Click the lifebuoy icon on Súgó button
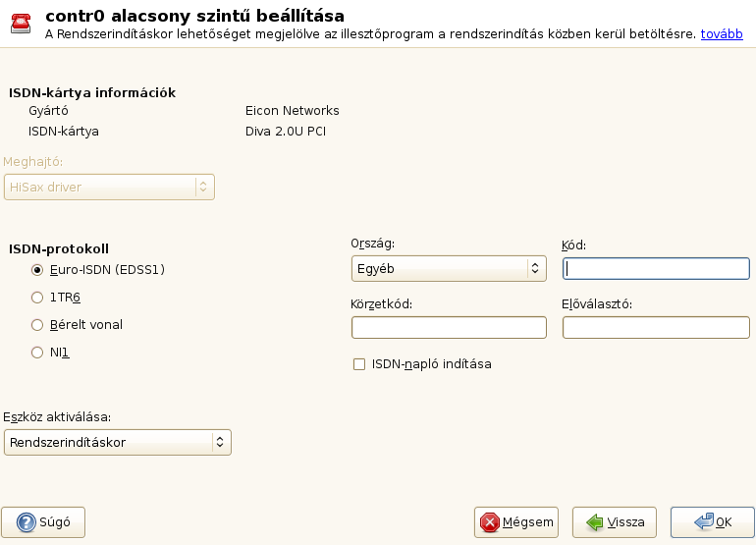This screenshot has height=545, width=756. tap(21, 521)
